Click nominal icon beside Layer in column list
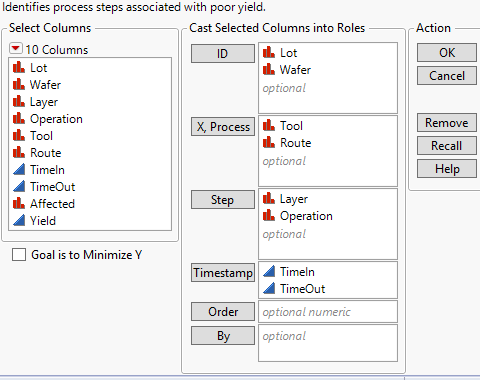This screenshot has height=380, width=480. point(19,101)
